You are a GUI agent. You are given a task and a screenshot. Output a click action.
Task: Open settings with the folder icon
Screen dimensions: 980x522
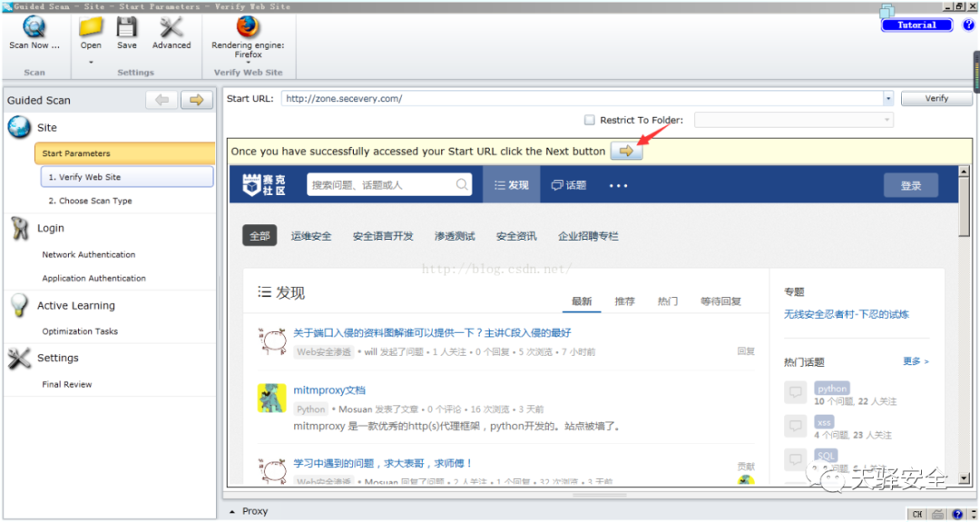(x=92, y=27)
